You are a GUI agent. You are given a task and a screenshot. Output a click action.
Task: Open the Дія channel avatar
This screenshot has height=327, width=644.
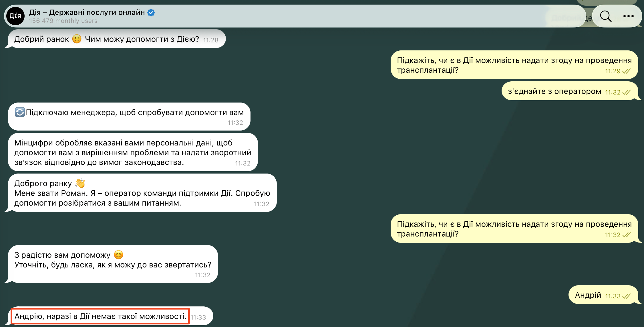[x=15, y=16]
